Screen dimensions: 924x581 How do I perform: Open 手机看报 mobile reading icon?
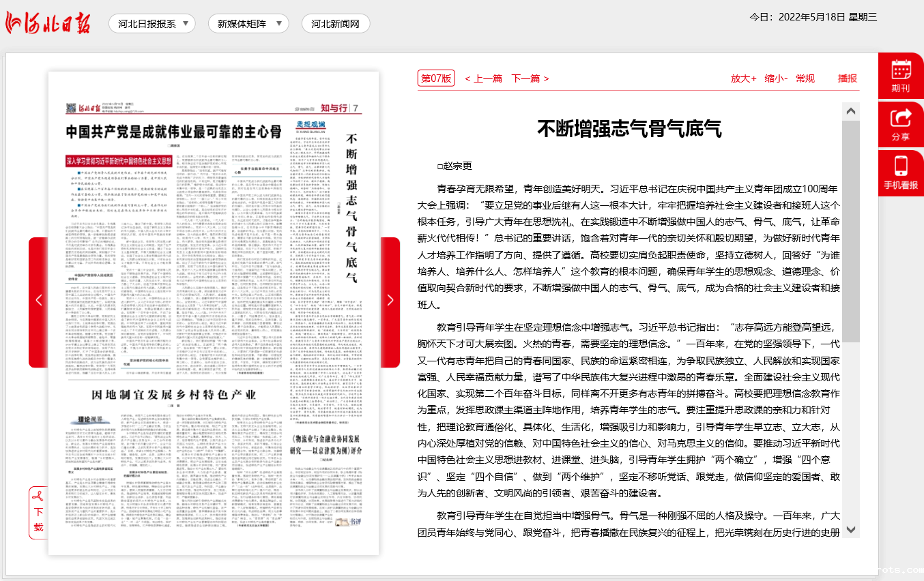[x=901, y=173]
